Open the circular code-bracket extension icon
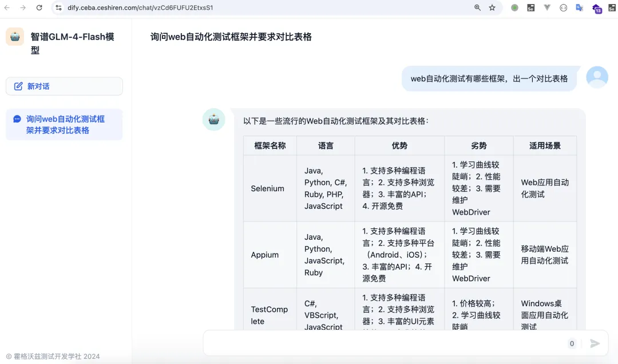618x364 pixels. coord(563,7)
